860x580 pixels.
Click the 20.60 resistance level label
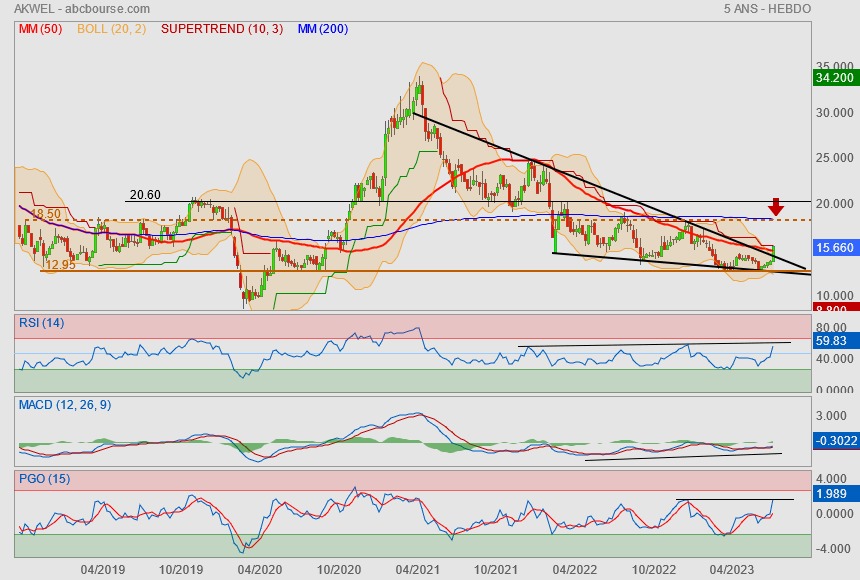[144, 195]
